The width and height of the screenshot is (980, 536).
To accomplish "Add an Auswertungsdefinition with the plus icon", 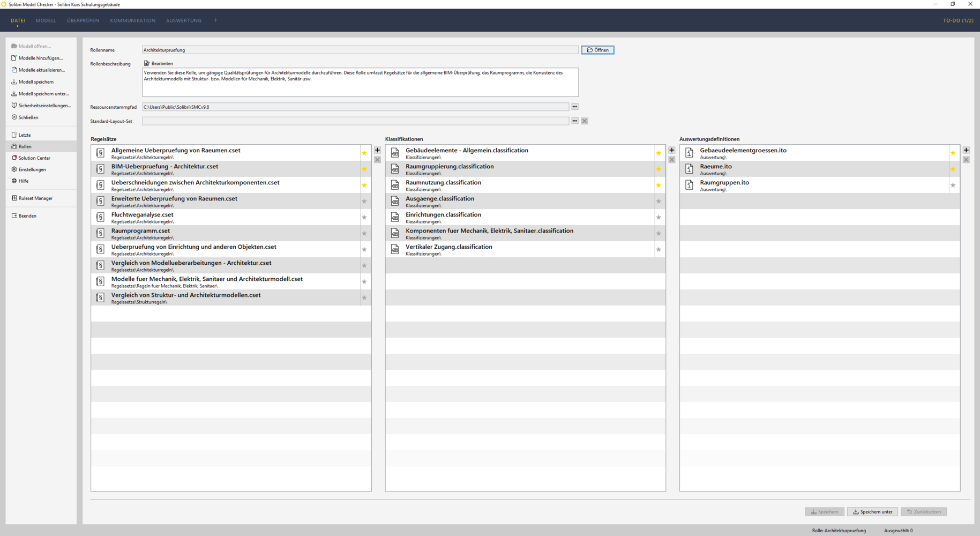I will point(966,150).
